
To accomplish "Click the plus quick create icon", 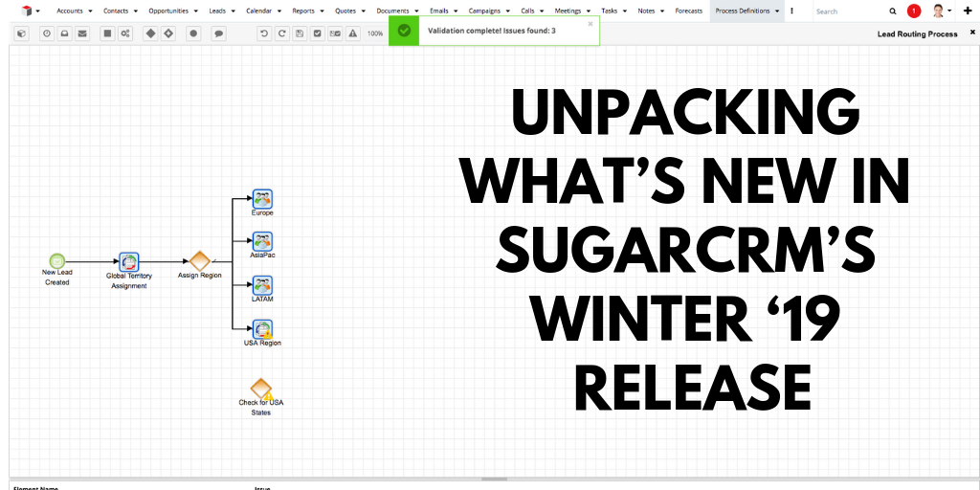I will [969, 11].
